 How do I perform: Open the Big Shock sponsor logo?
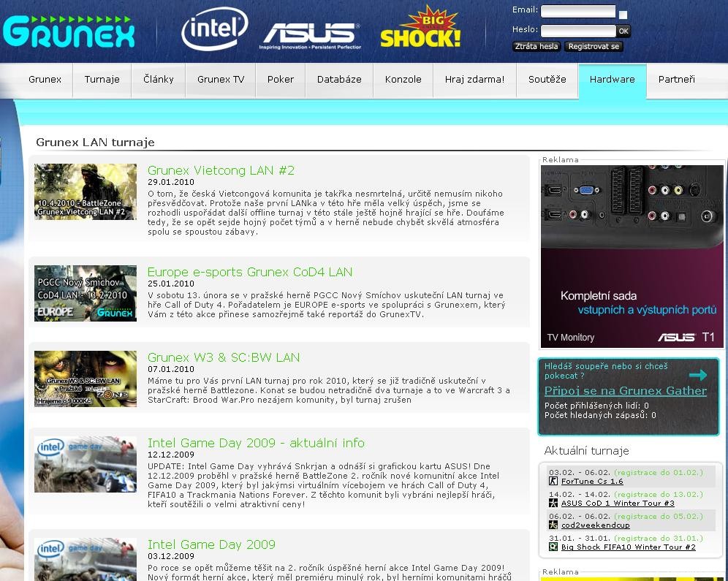pyautogui.click(x=420, y=27)
